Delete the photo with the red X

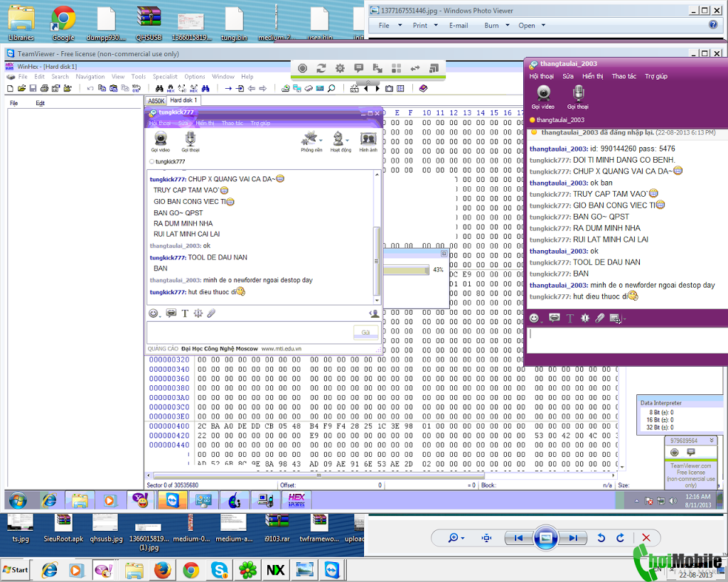(646, 538)
